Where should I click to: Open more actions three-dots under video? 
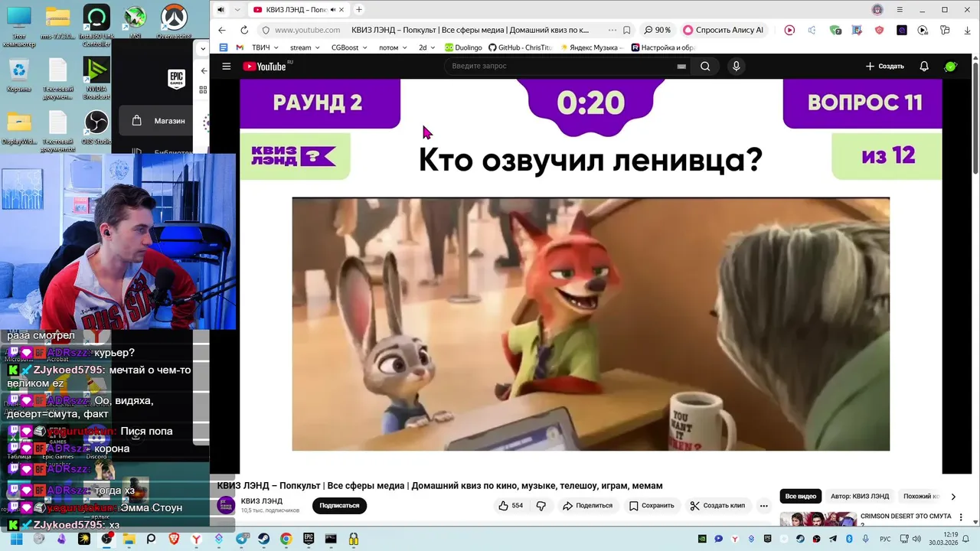click(x=763, y=506)
